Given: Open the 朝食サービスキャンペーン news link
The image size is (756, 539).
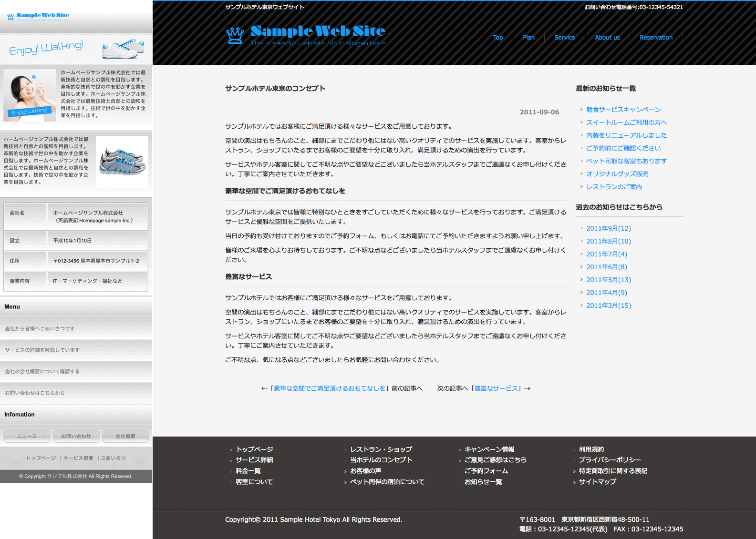Looking at the screenshot, I should (x=623, y=110).
